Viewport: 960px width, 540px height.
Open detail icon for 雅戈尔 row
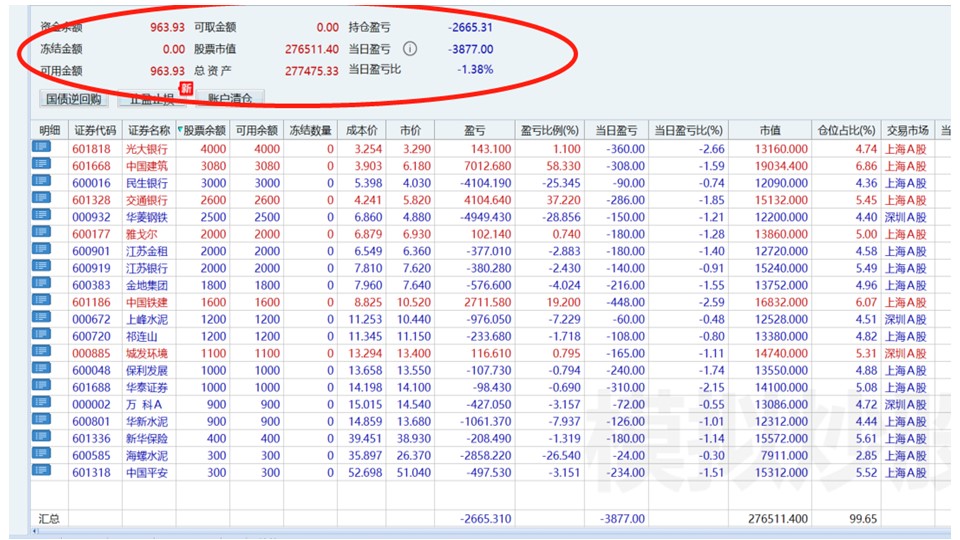(x=42, y=232)
